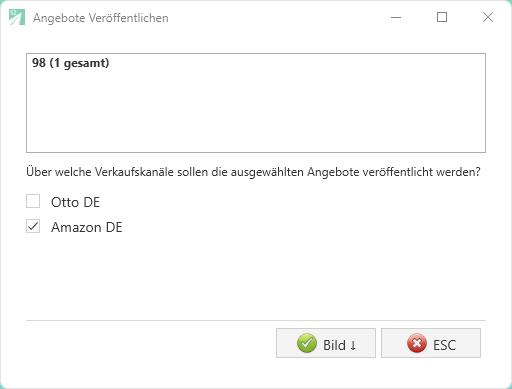Minimize the Angebote Veröffentlichen window
The height and width of the screenshot is (389, 512).
(396, 17)
